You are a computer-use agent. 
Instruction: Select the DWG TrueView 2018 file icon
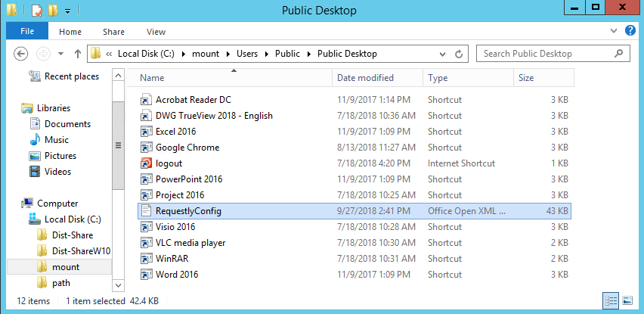(x=146, y=116)
